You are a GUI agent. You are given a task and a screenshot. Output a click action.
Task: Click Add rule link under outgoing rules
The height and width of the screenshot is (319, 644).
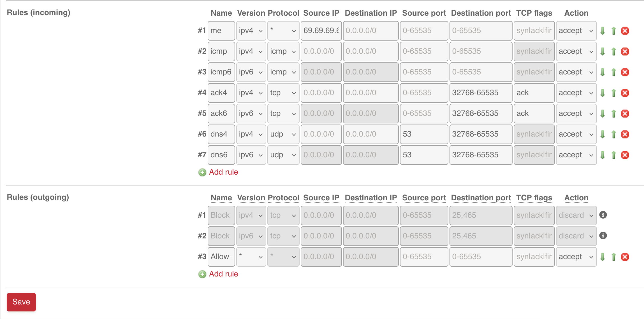point(223,274)
